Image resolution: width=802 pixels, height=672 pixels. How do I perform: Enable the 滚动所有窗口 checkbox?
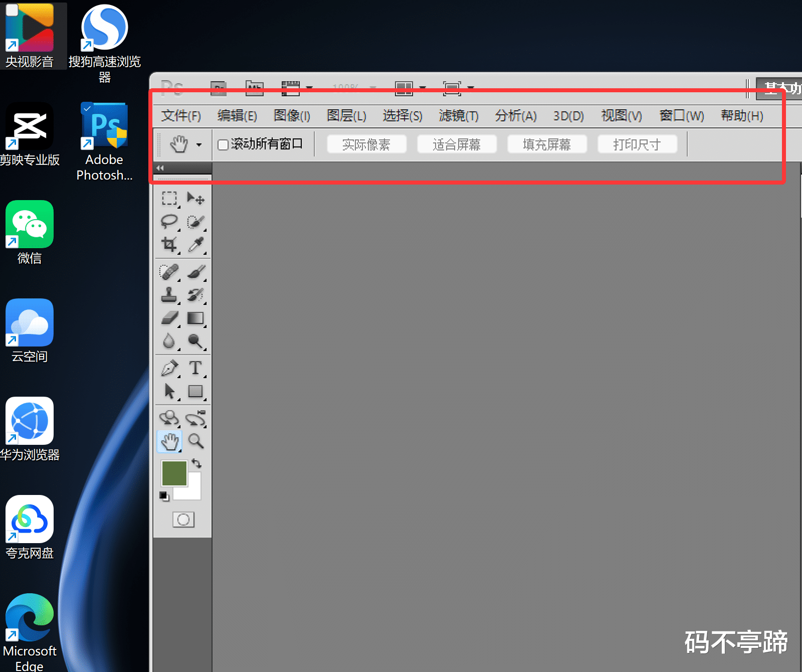pyautogui.click(x=223, y=144)
